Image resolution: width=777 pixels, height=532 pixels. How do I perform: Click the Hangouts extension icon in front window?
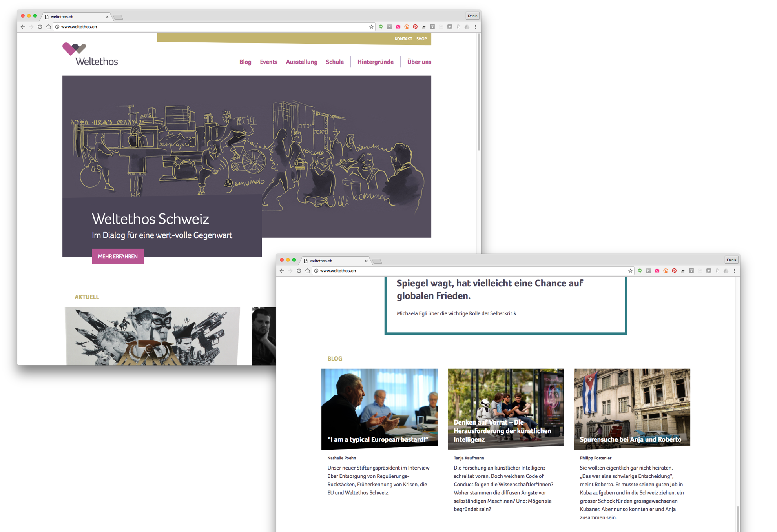coord(640,271)
